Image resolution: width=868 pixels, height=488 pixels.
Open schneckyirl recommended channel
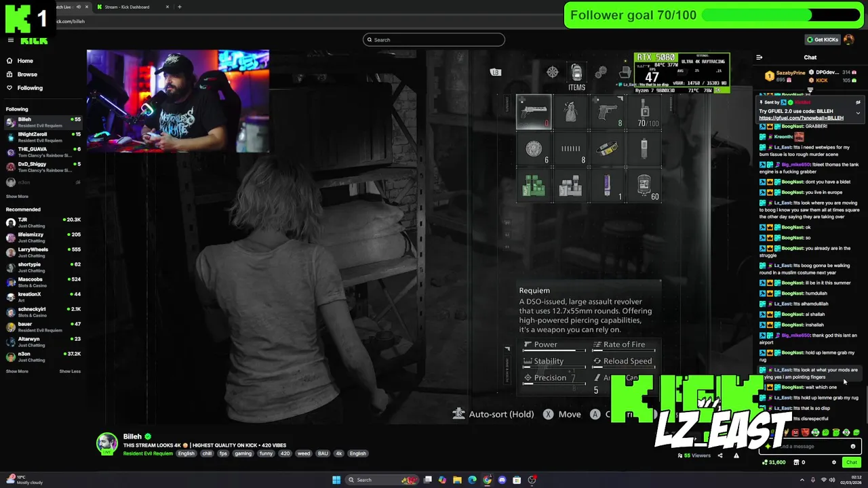42,312
